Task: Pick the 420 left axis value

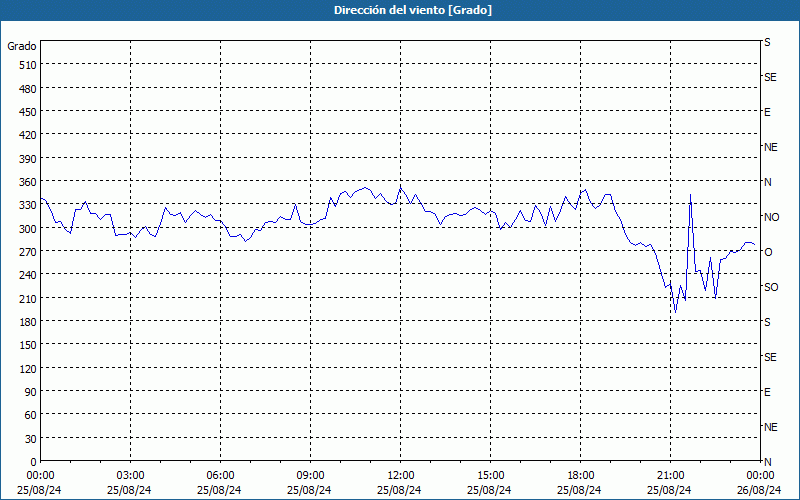Action: pyautogui.click(x=28, y=135)
